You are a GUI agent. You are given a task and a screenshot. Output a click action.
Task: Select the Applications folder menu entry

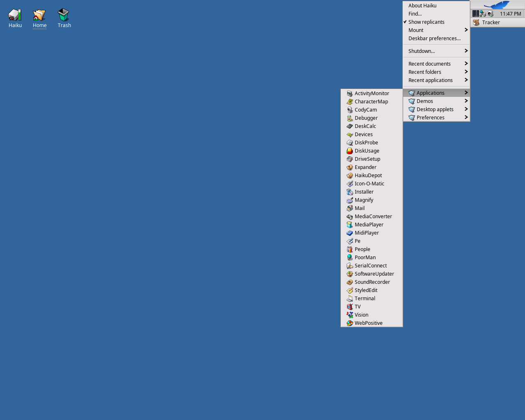(436, 93)
